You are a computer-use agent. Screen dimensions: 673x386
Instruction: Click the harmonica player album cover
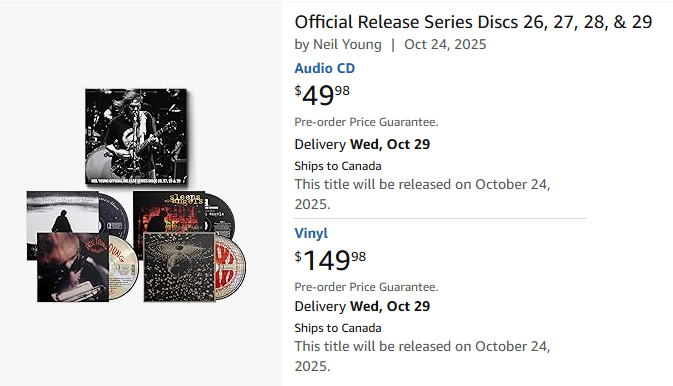point(73,267)
